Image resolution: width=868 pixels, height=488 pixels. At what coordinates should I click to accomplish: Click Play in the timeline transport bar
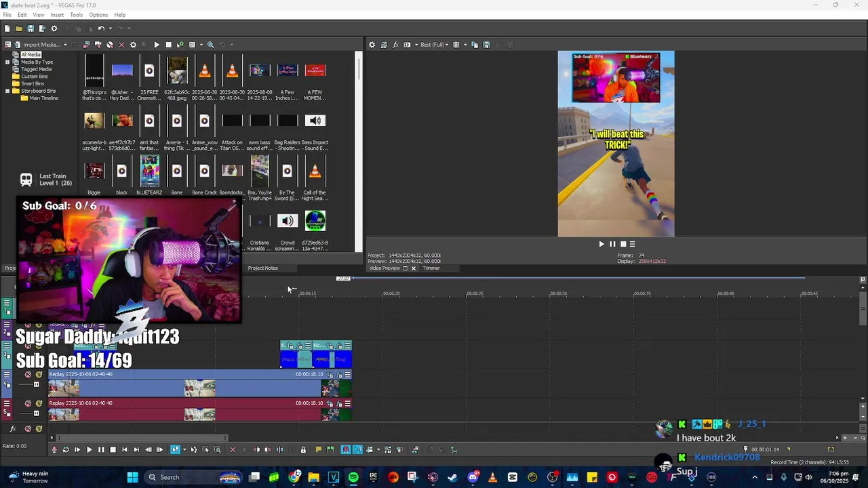[x=89, y=449]
